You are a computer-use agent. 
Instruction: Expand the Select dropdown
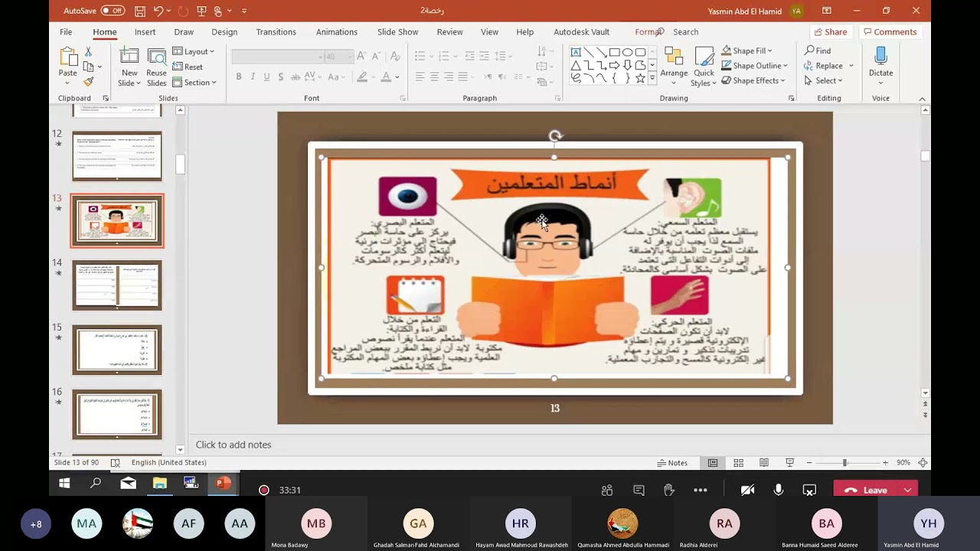click(x=823, y=80)
